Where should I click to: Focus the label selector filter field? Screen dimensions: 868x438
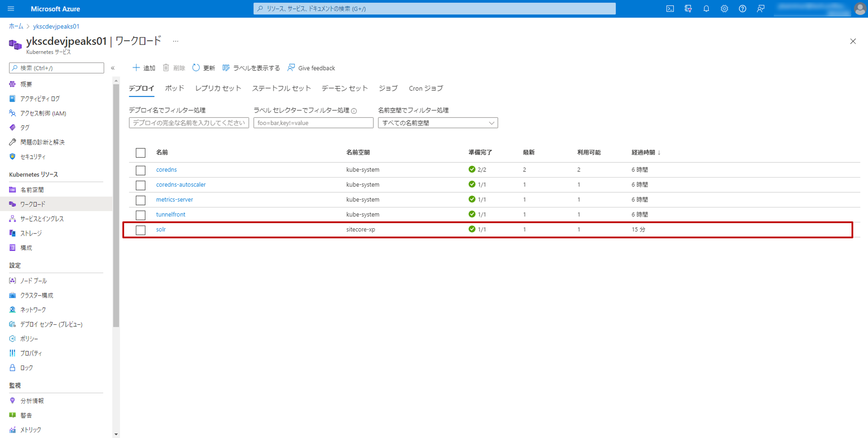coord(313,123)
